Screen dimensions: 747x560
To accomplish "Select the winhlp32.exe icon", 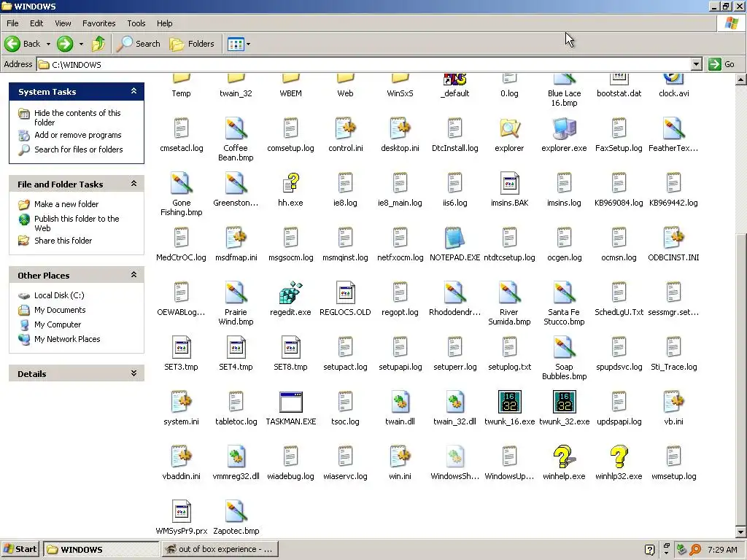I will click(x=619, y=456).
